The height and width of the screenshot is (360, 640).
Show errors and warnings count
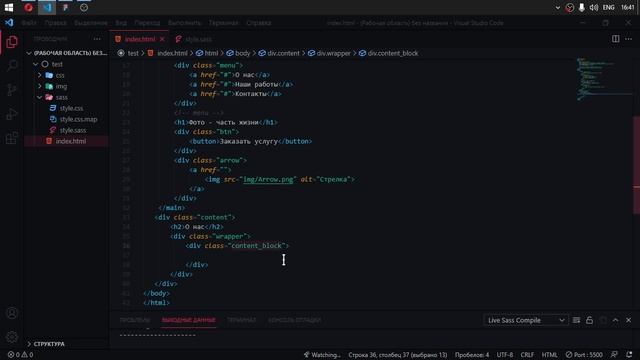click(20, 355)
